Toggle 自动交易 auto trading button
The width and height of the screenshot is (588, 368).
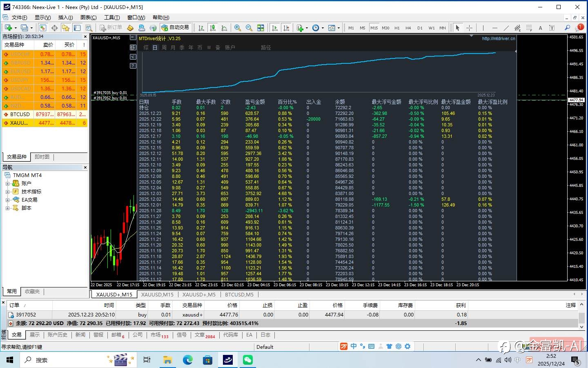[175, 27]
